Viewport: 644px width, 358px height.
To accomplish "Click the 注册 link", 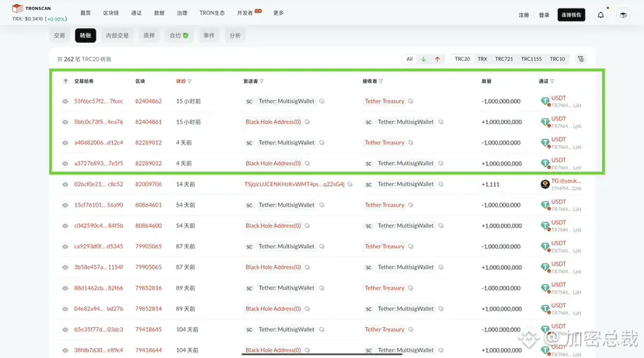I will (x=524, y=16).
